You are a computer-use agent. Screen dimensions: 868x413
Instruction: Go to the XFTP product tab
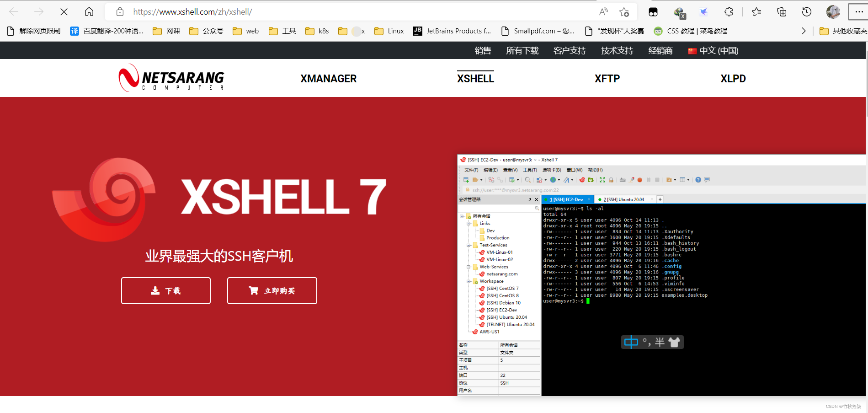point(607,79)
